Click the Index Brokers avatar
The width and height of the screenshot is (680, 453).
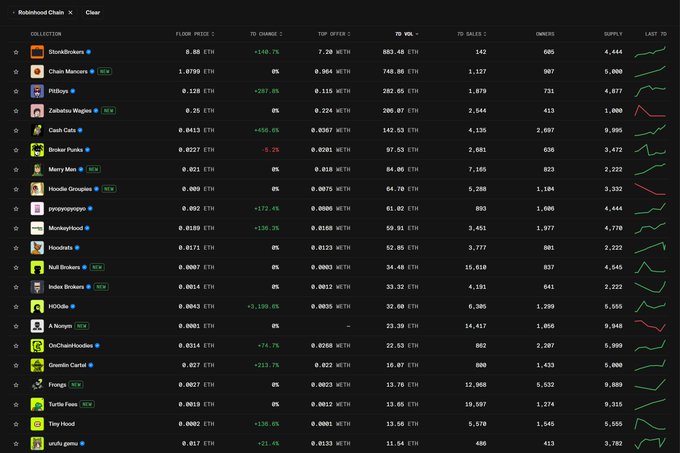(x=37, y=287)
